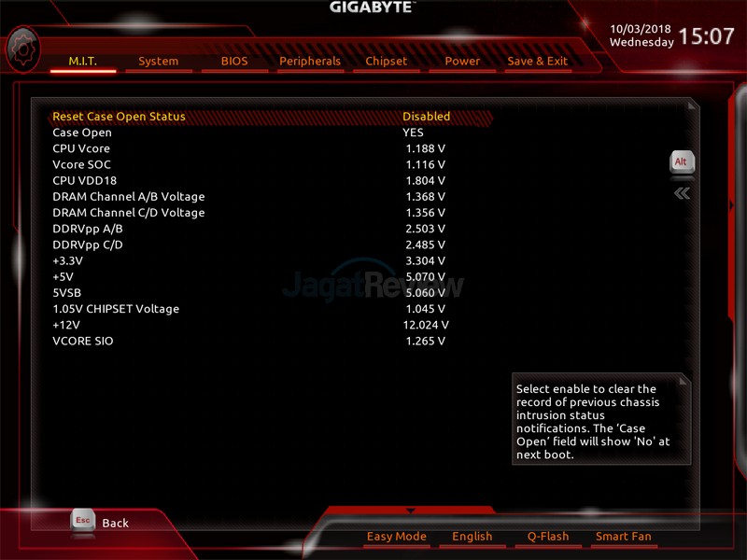The width and height of the screenshot is (747, 560).
Task: Open the Save & Exit tab
Action: coord(537,62)
